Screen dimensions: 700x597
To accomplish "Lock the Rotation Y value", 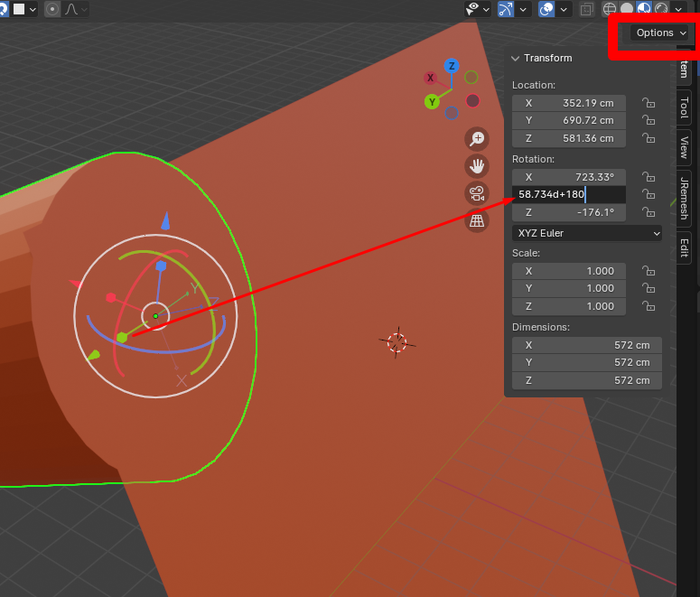I will click(649, 194).
